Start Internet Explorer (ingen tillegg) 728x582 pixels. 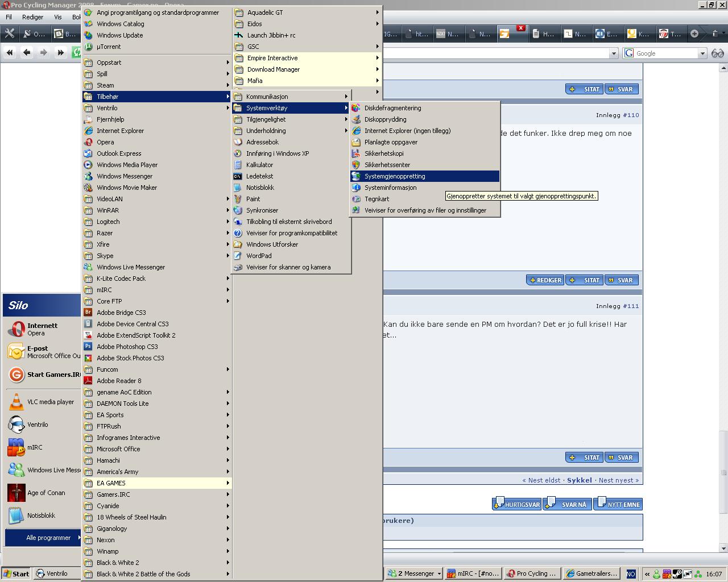(x=425, y=131)
